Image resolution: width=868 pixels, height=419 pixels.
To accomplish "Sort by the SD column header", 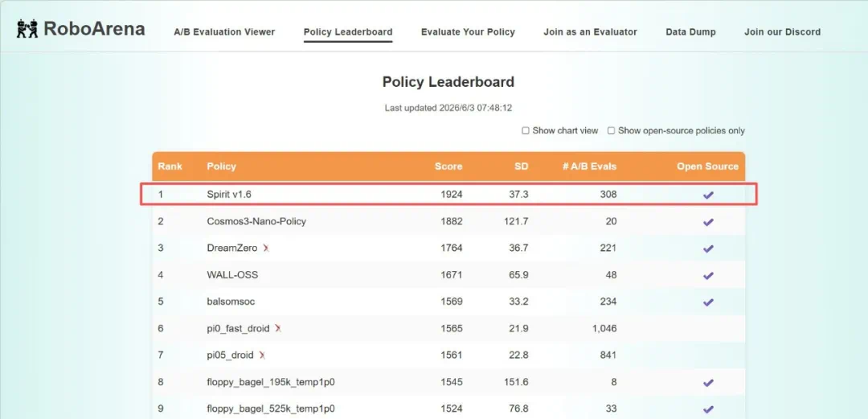I will 521,166.
